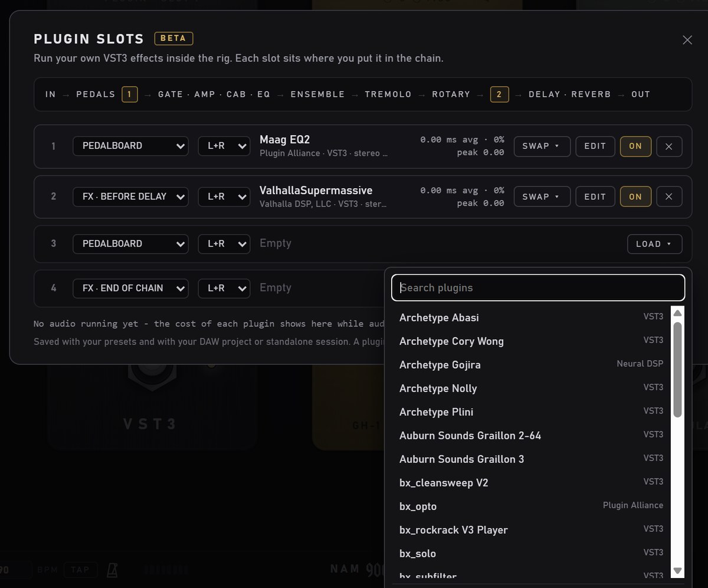Open slot 4 L+R channel dropdown
Viewport: 708px width, 588px height.
[224, 288]
